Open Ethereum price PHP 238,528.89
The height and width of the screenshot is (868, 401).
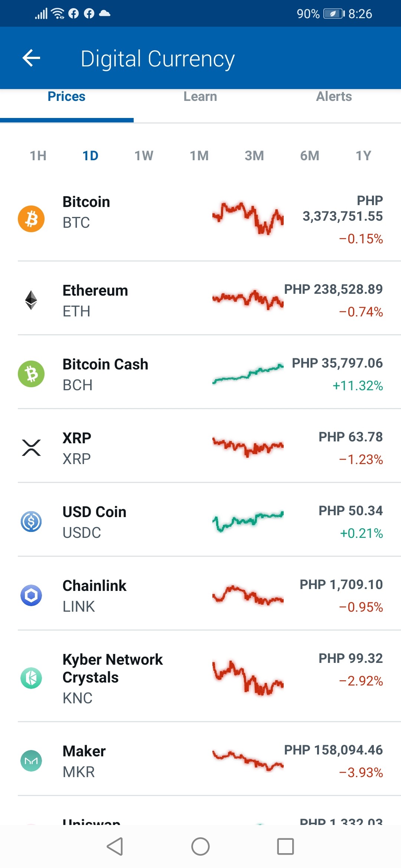coord(333,289)
